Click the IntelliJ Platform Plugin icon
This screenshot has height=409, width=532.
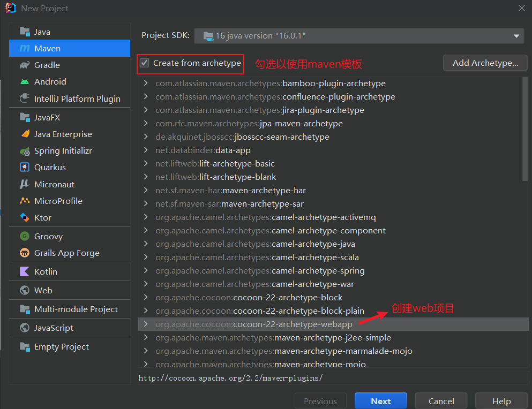pyautogui.click(x=25, y=99)
